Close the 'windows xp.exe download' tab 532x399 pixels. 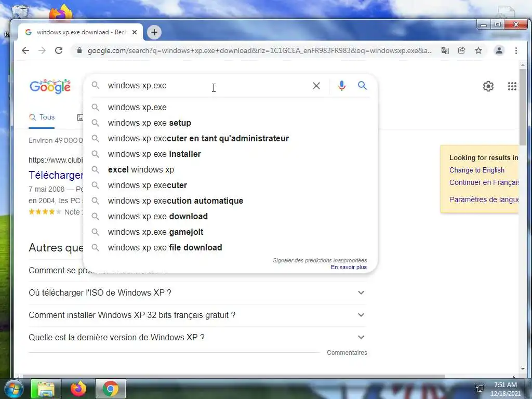click(x=135, y=32)
